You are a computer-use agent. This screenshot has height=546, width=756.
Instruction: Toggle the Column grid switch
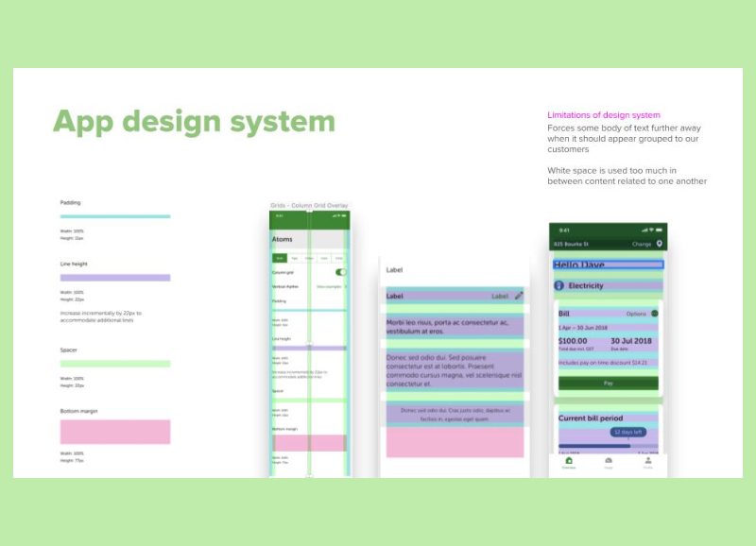340,272
